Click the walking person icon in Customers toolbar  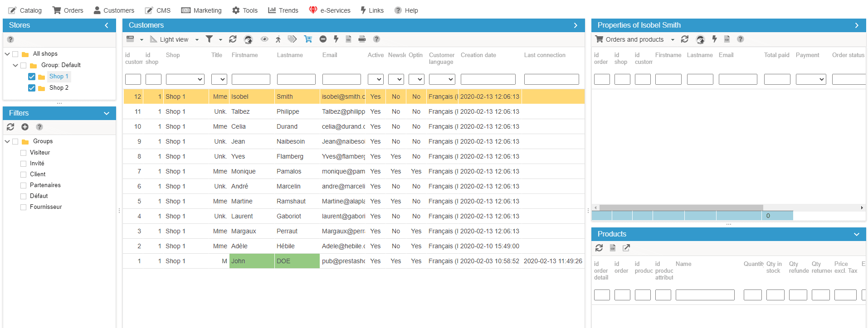[x=278, y=39]
